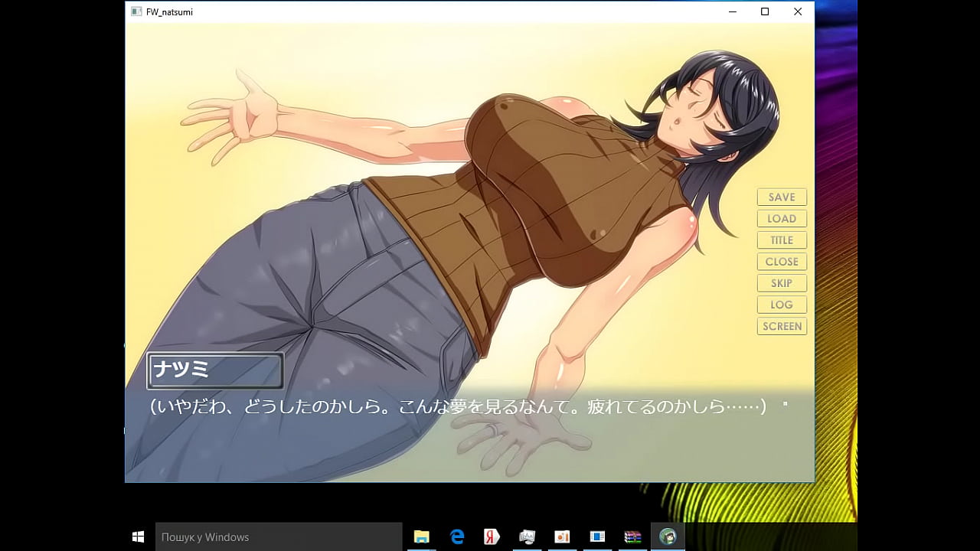Select the running game icon in taskbar
The image size is (980, 551).
(668, 536)
